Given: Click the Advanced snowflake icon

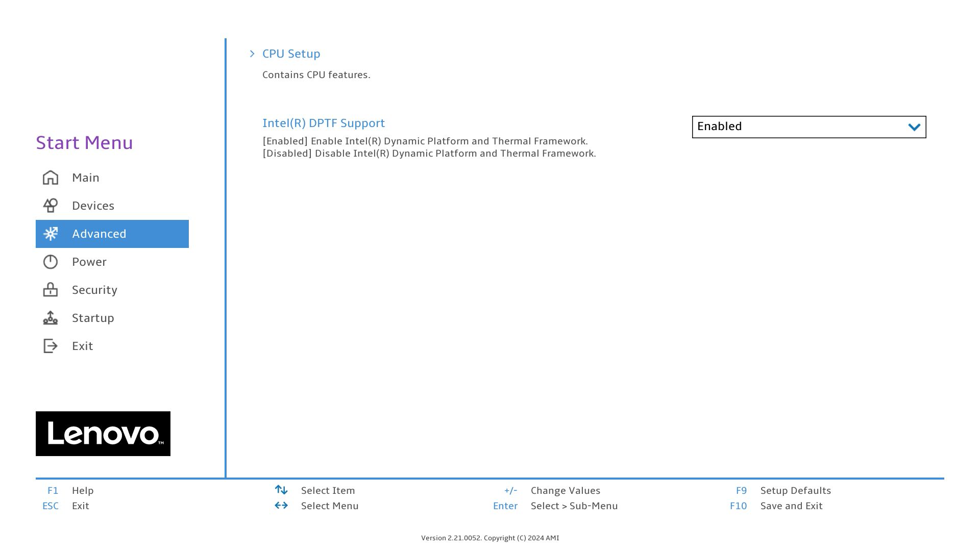Looking at the screenshot, I should pyautogui.click(x=50, y=234).
